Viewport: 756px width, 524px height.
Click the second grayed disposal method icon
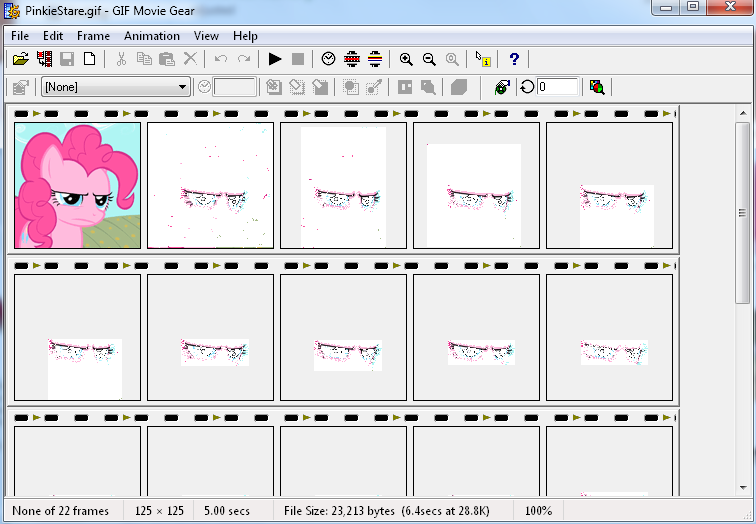tap(297, 87)
